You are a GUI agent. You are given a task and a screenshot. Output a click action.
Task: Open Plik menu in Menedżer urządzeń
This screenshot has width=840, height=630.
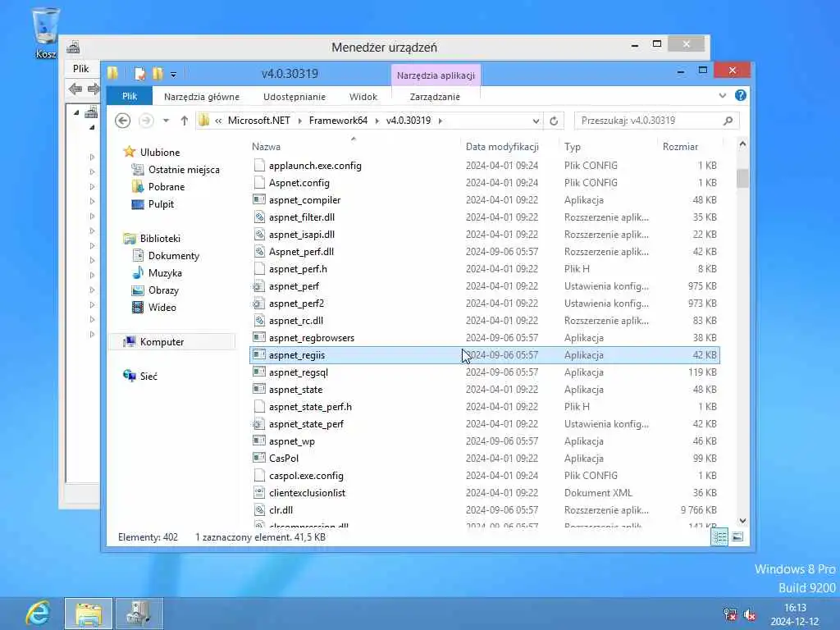point(81,69)
